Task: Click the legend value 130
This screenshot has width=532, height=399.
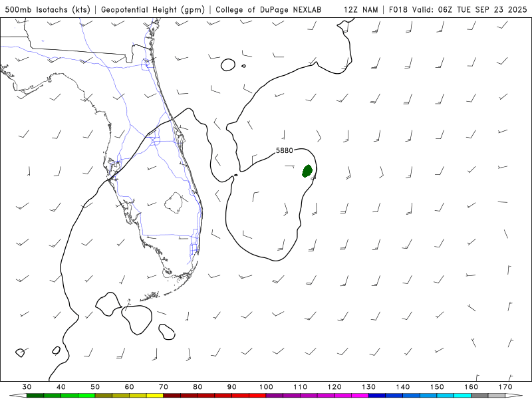Action: click(368, 387)
